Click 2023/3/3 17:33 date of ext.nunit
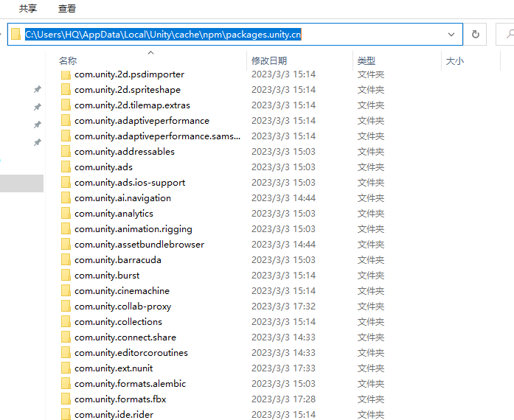The image size is (514, 420). (284, 368)
